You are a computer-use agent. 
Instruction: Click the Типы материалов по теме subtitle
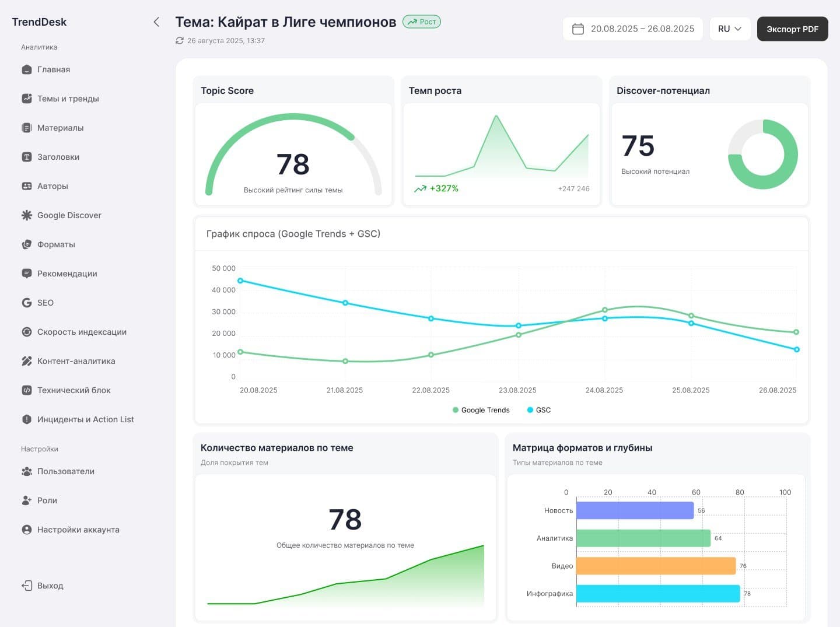click(558, 463)
